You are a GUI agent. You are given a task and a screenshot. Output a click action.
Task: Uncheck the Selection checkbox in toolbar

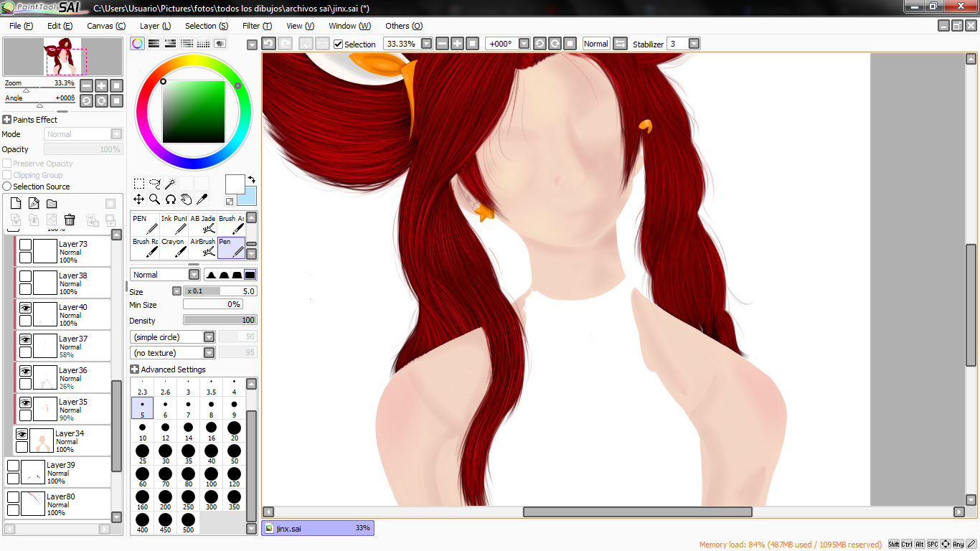(339, 44)
